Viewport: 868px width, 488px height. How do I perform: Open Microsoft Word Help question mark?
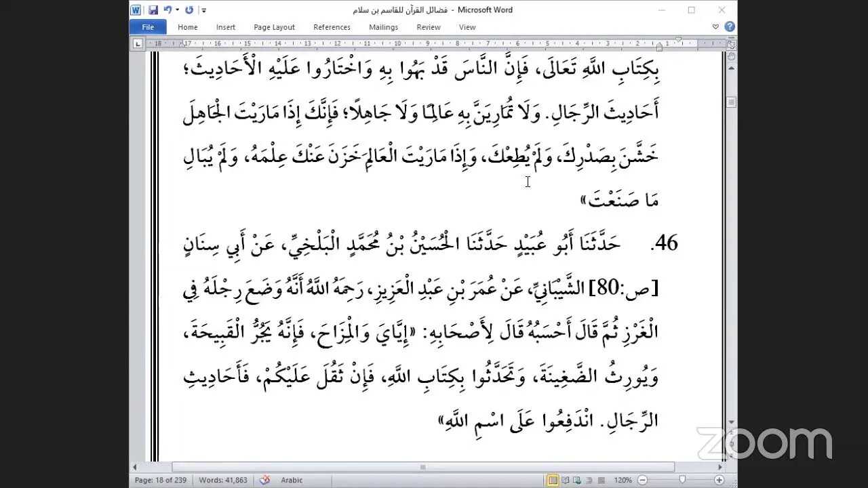coord(730,27)
